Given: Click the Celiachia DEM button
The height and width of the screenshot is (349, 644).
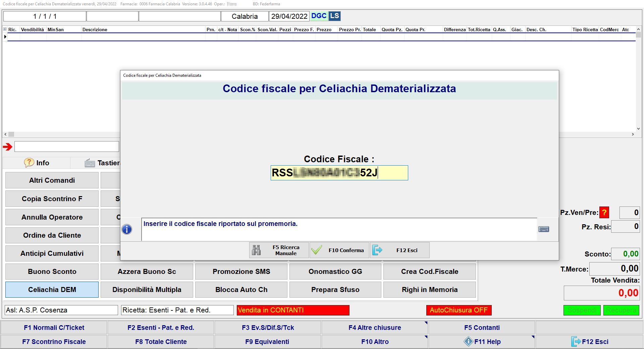Looking at the screenshot, I should (x=52, y=290).
